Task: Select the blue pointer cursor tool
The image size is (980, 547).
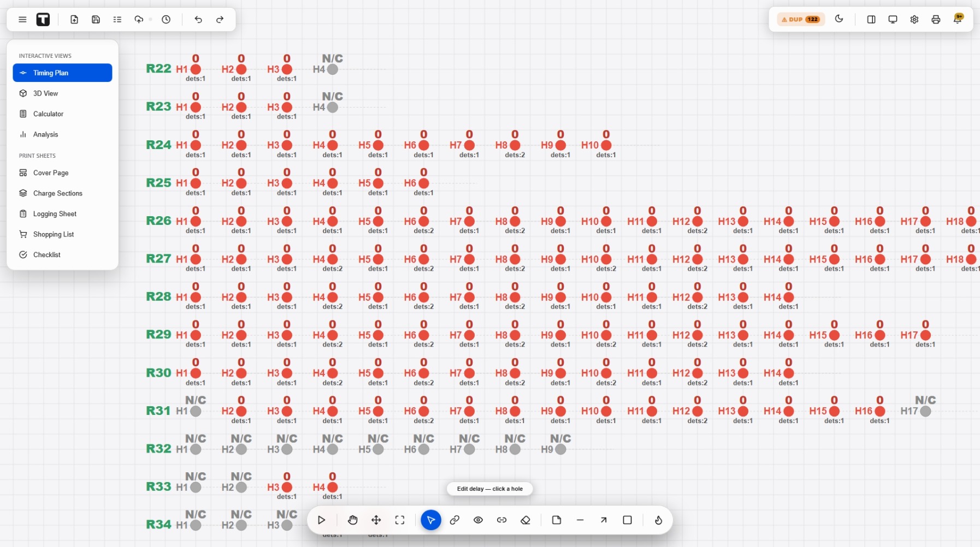Action: pos(431,520)
